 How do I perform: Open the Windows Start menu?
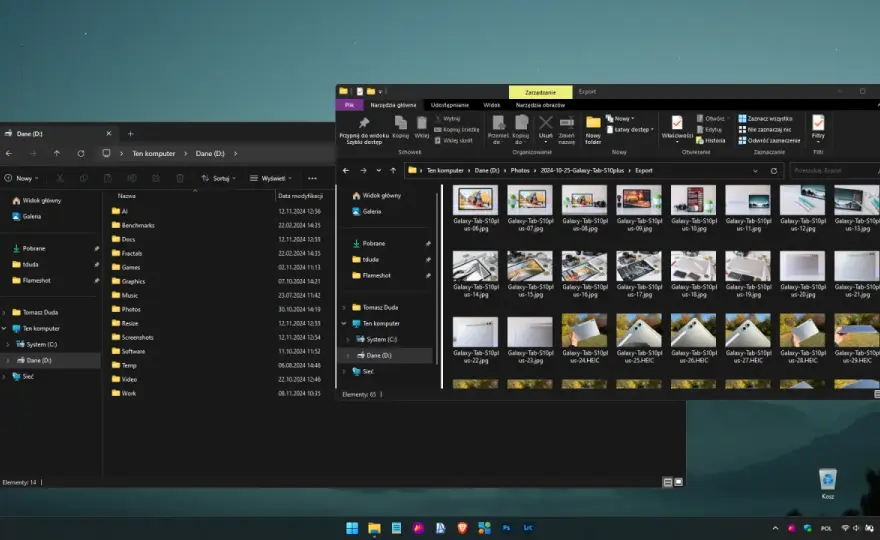click(x=352, y=528)
